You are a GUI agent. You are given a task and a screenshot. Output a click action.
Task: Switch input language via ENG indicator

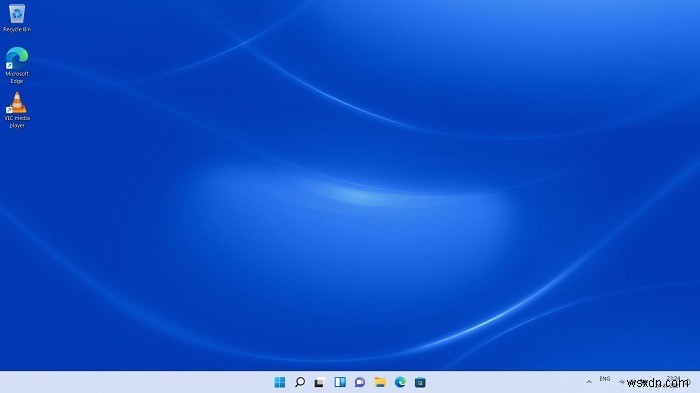click(604, 379)
